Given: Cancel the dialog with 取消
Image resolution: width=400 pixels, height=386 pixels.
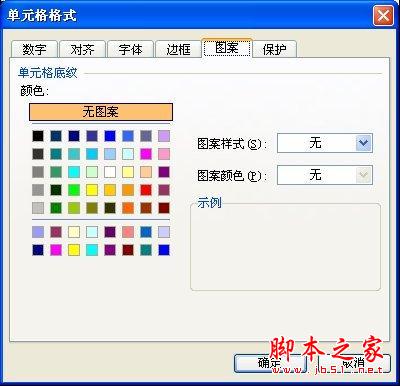Looking at the screenshot, I should pyautogui.click(x=353, y=363).
